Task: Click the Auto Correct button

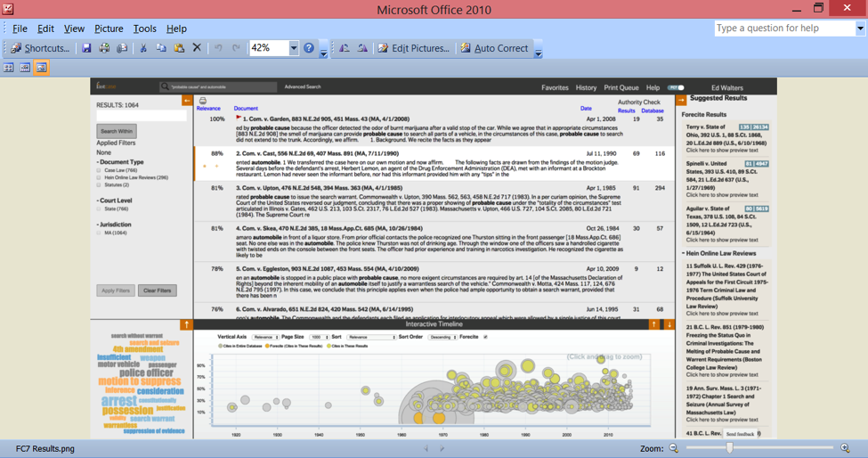Action: pos(494,48)
